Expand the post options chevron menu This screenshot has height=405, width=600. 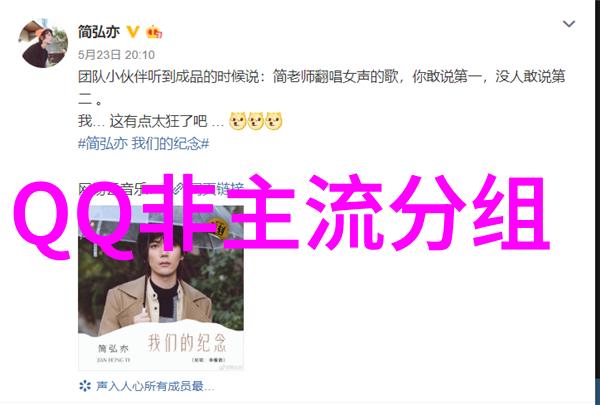click(x=569, y=24)
